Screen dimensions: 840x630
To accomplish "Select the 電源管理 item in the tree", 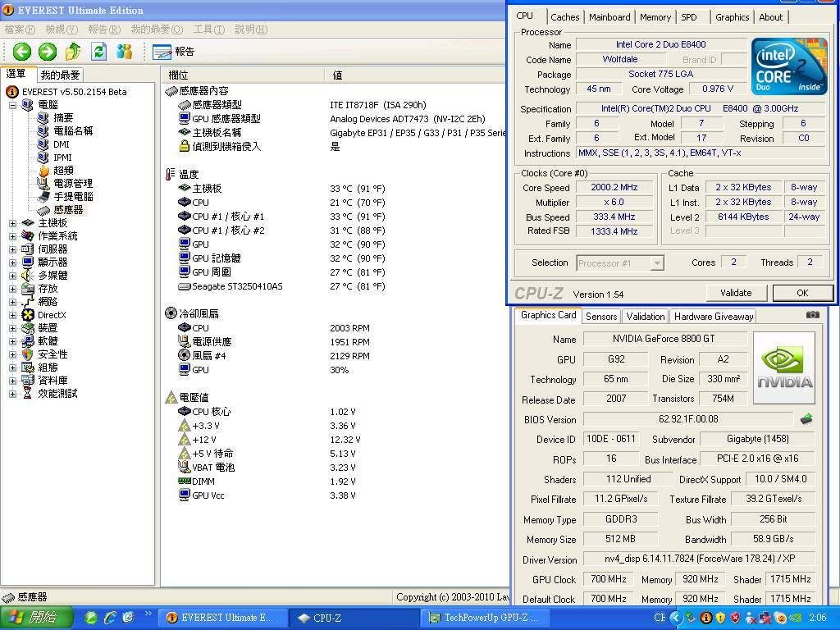I will [73, 184].
